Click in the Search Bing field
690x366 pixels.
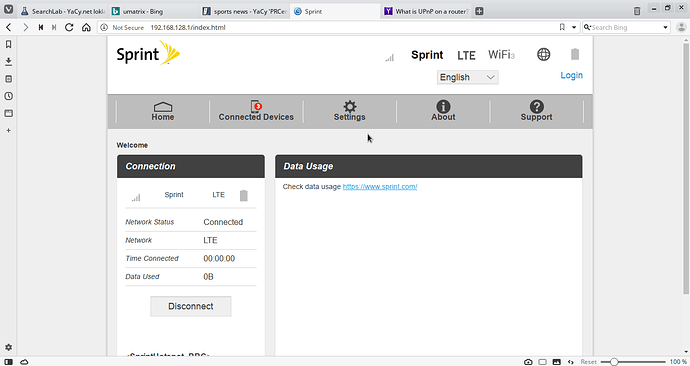(x=625, y=27)
